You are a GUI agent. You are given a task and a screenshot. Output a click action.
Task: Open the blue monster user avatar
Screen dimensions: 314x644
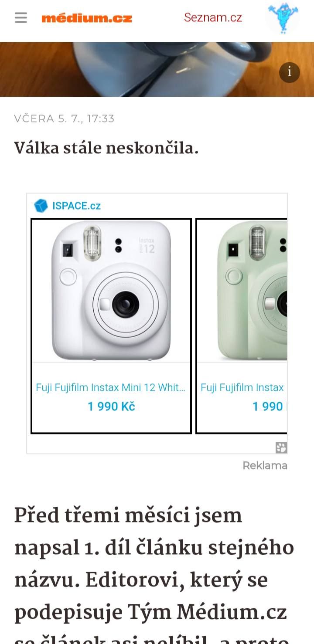[283, 18]
